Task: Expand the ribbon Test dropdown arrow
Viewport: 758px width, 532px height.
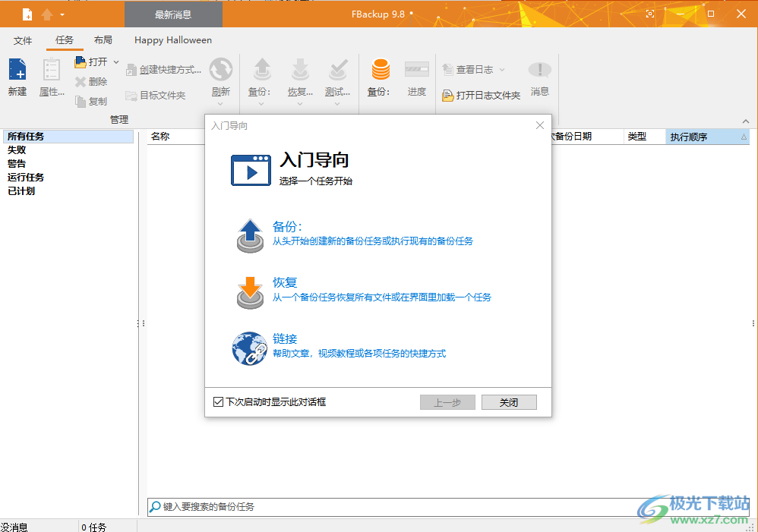Action: (337, 103)
